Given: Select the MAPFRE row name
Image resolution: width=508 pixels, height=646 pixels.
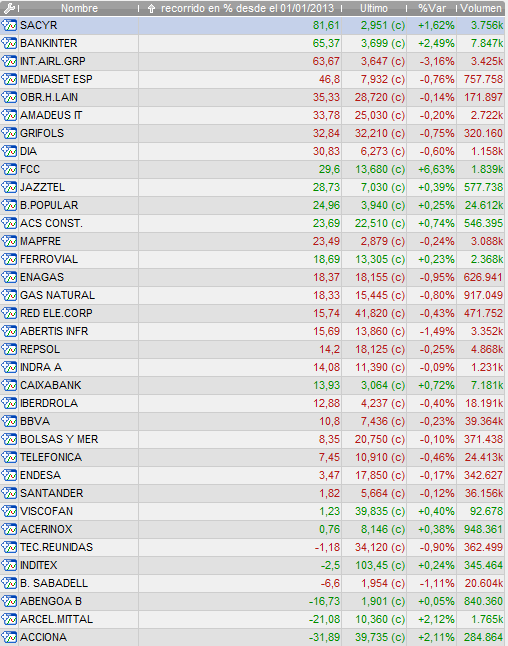Looking at the screenshot, I should (x=40, y=241).
